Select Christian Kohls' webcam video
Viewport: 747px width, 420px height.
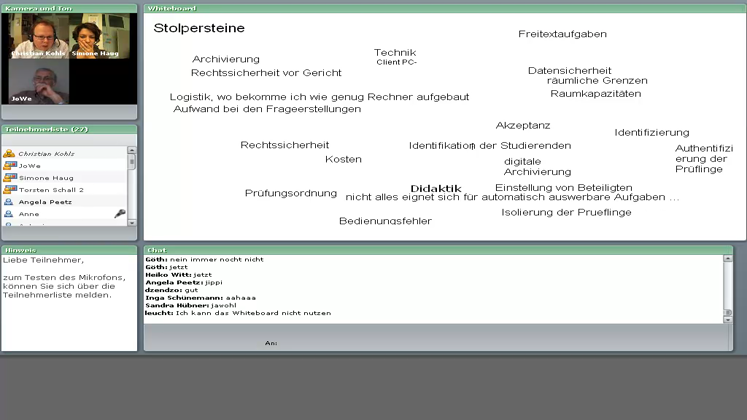click(x=38, y=36)
